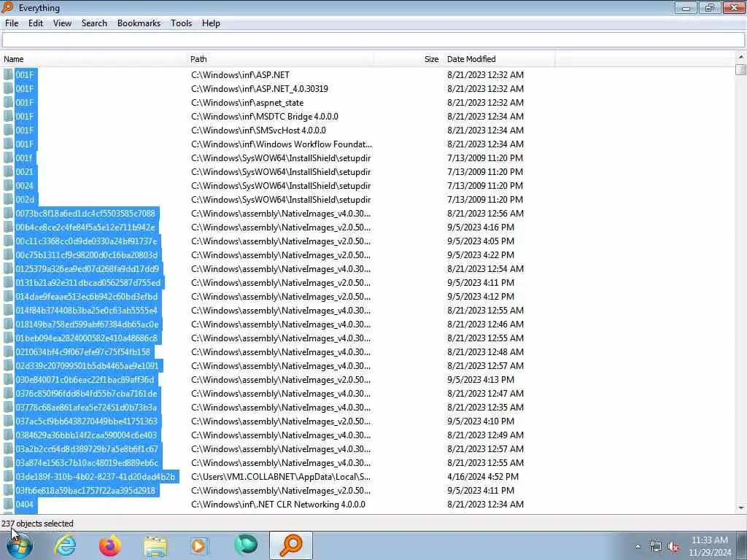Select folder name 02d339c207099501b5db4465ae9e1091
Viewport: 747px width, 560px height.
[x=88, y=366]
